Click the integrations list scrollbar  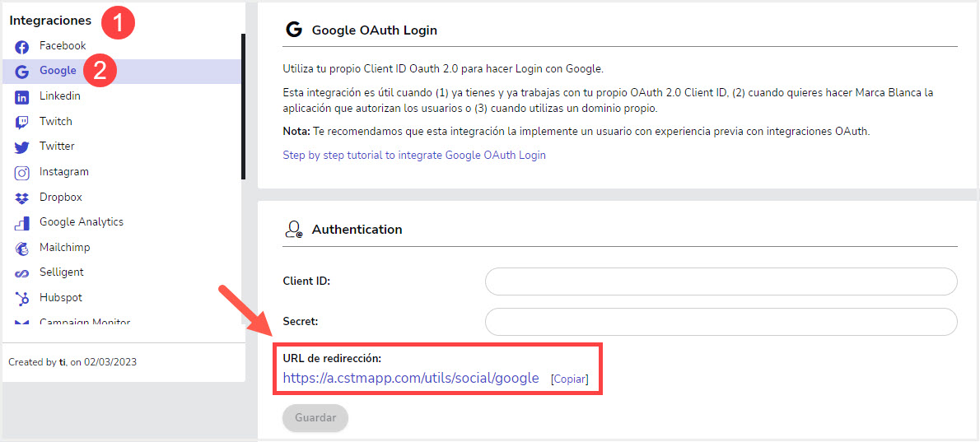[x=243, y=106]
